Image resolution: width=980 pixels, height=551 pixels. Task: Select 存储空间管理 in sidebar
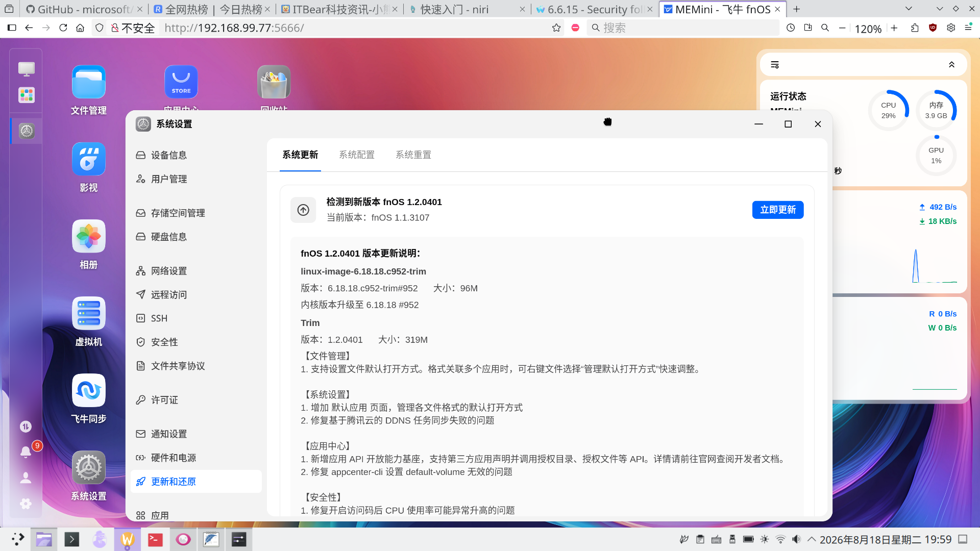click(x=196, y=213)
